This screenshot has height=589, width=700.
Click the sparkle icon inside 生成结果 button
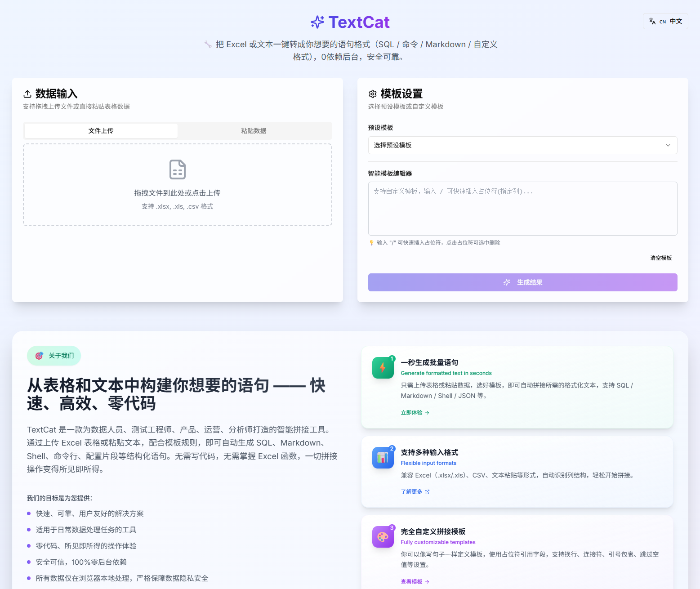pyautogui.click(x=507, y=282)
